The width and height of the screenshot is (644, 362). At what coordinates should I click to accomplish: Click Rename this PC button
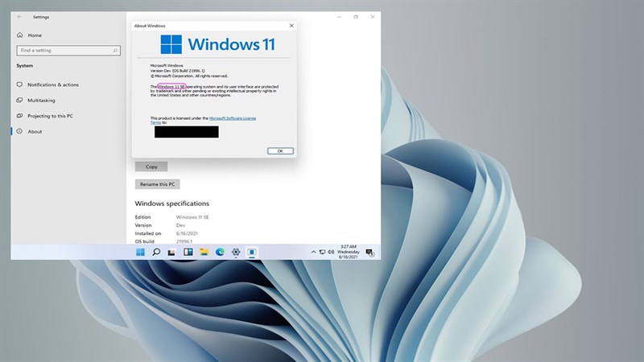point(157,184)
